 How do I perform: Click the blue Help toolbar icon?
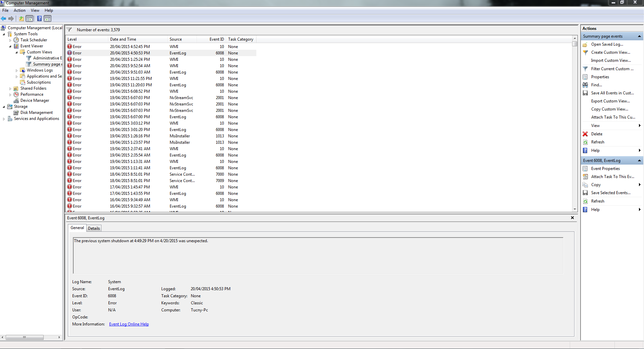coord(39,18)
